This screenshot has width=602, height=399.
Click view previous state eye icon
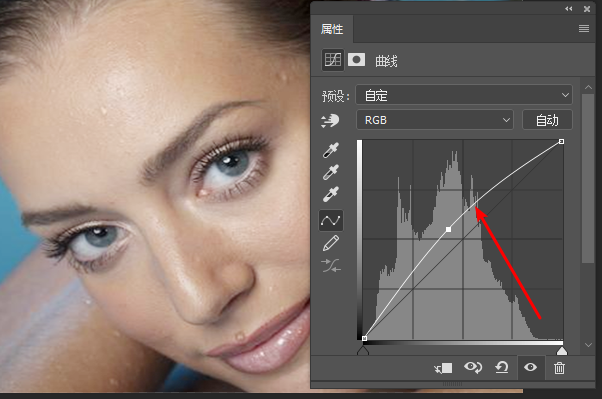[473, 368]
